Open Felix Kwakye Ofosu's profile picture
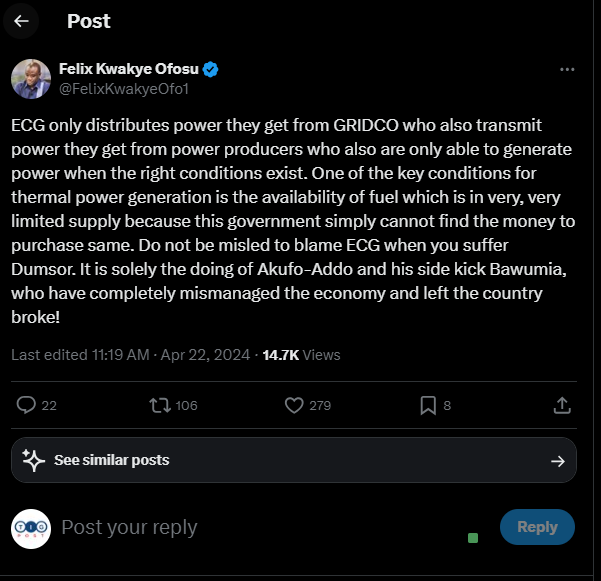The image size is (601, 581). [x=31, y=79]
